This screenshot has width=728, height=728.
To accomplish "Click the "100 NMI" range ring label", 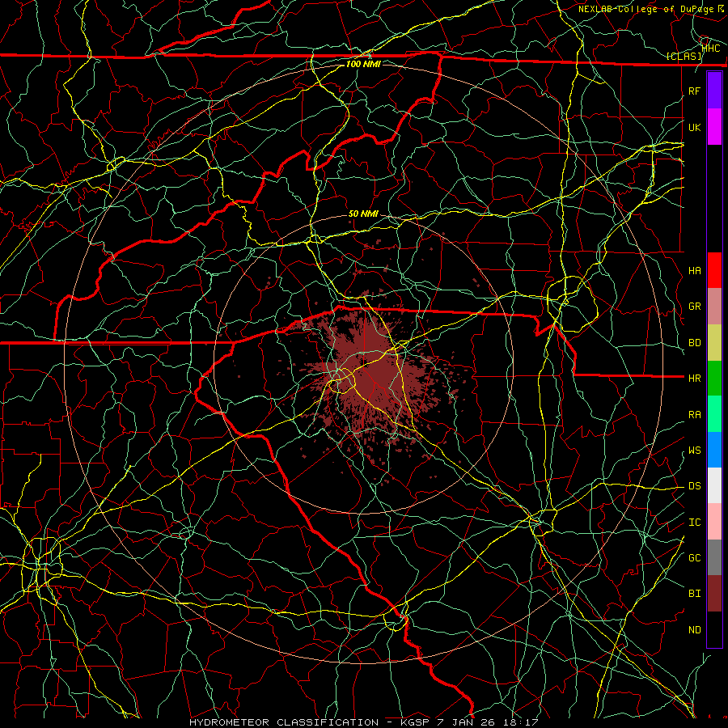I will click(363, 64).
